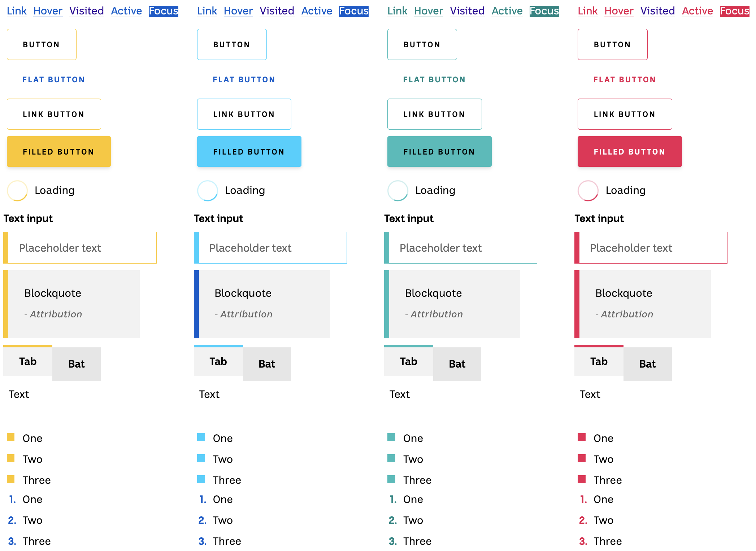Click the teal Focus link
The image size is (756, 551).
tap(544, 11)
